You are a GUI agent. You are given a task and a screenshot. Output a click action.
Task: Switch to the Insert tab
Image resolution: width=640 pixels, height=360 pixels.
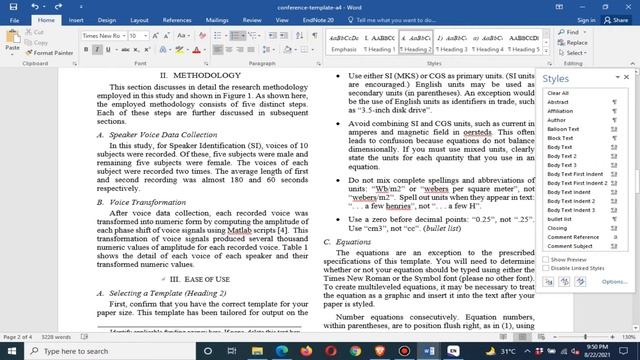click(x=76, y=20)
